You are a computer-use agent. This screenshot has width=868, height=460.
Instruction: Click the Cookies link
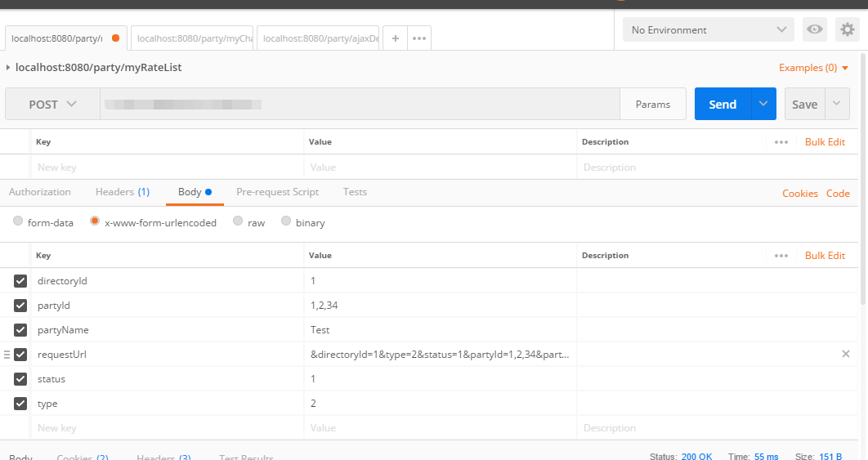[800, 193]
